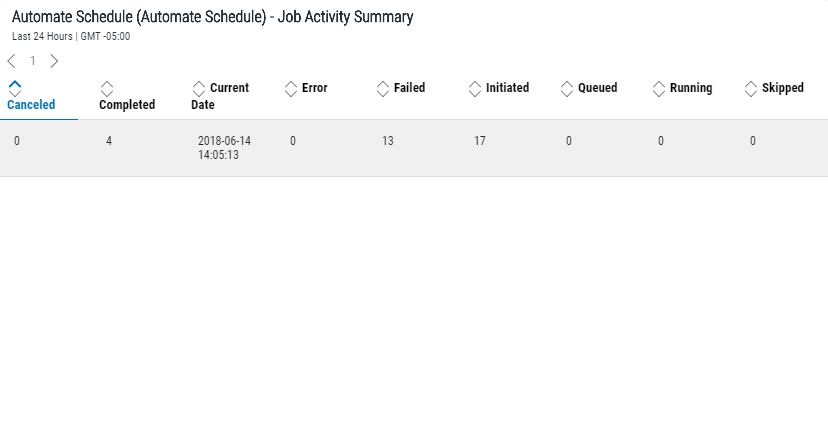This screenshot has width=828, height=438.
Task: Click the 2018-06-14 14:05:13 date cell
Action: tap(224, 148)
